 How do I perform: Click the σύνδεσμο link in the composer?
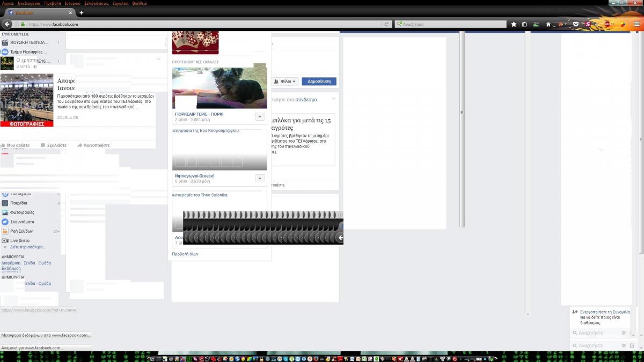(x=305, y=100)
